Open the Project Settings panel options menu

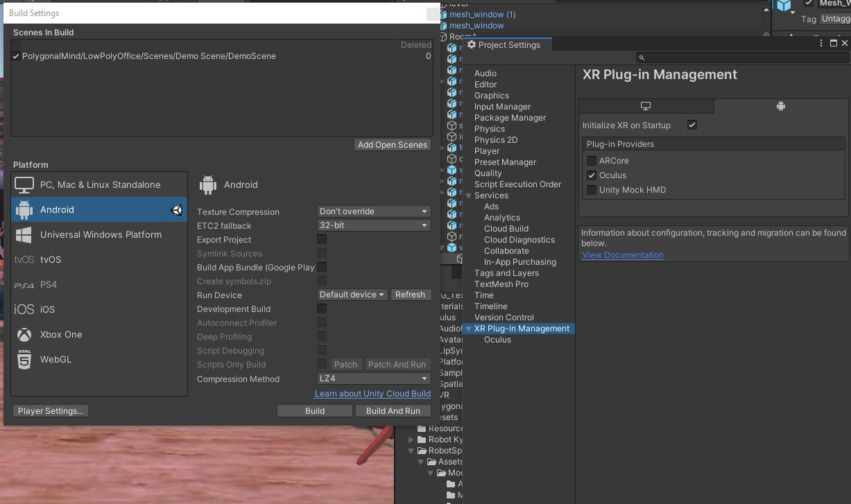[821, 44]
